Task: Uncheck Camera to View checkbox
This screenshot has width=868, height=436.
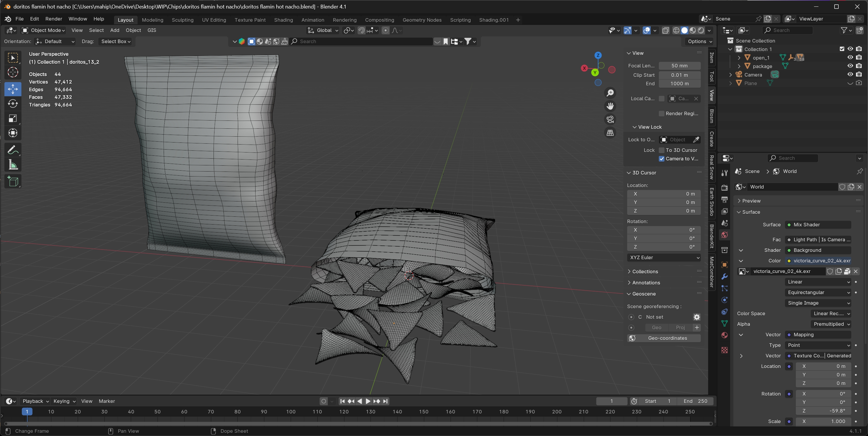Action: click(x=661, y=159)
